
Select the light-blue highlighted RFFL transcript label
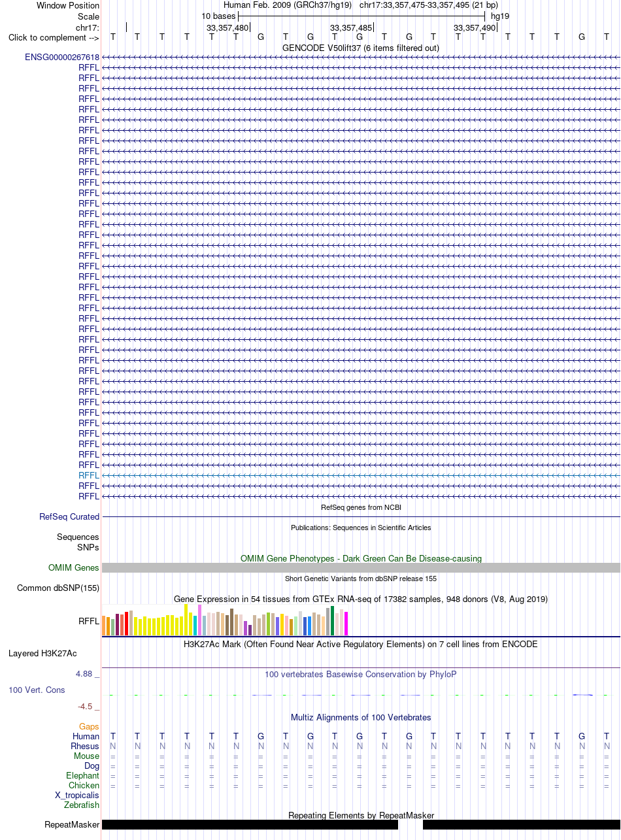coord(89,475)
